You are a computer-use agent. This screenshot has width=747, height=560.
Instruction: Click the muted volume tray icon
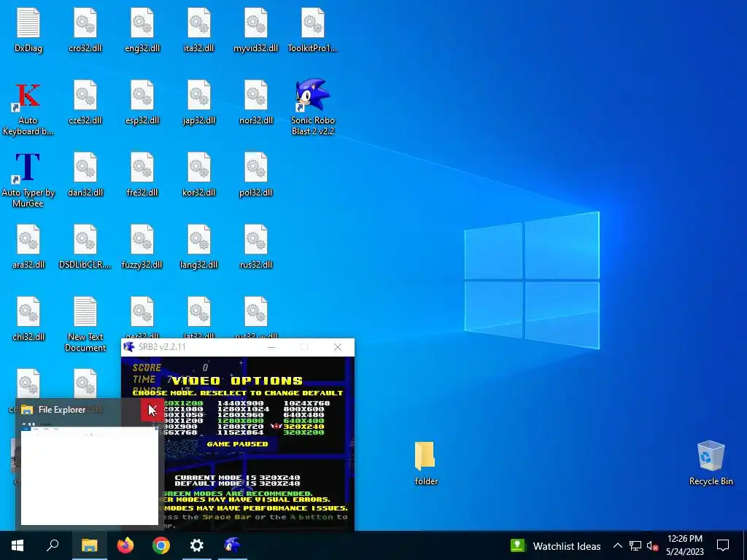(x=652, y=545)
